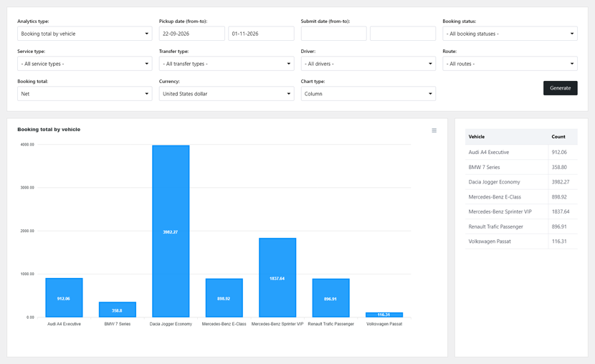Open the Service type dropdown
Viewport: 595px width, 364px height.
85,64
